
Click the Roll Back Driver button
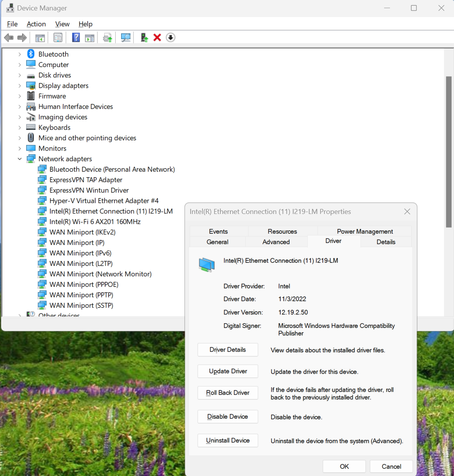tap(227, 393)
